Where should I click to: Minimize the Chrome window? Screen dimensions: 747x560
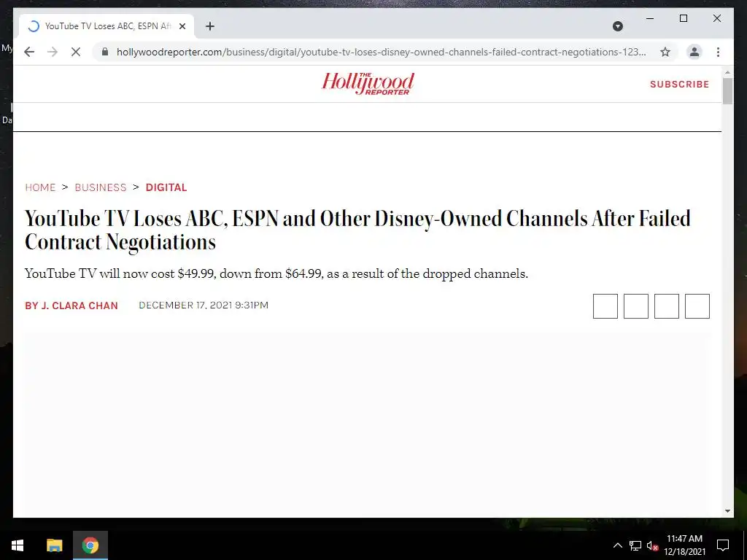650,18
